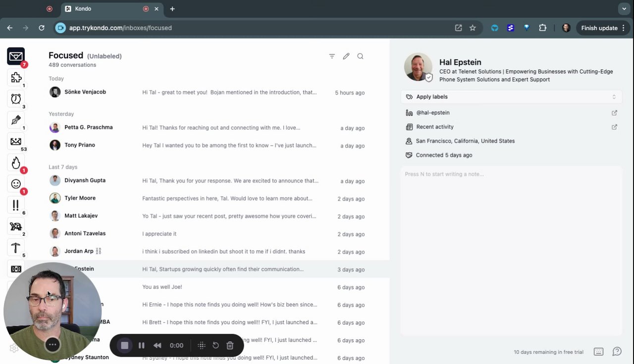Open Antoni Tzavelas's conversation
This screenshot has width=634, height=364.
pos(207,234)
